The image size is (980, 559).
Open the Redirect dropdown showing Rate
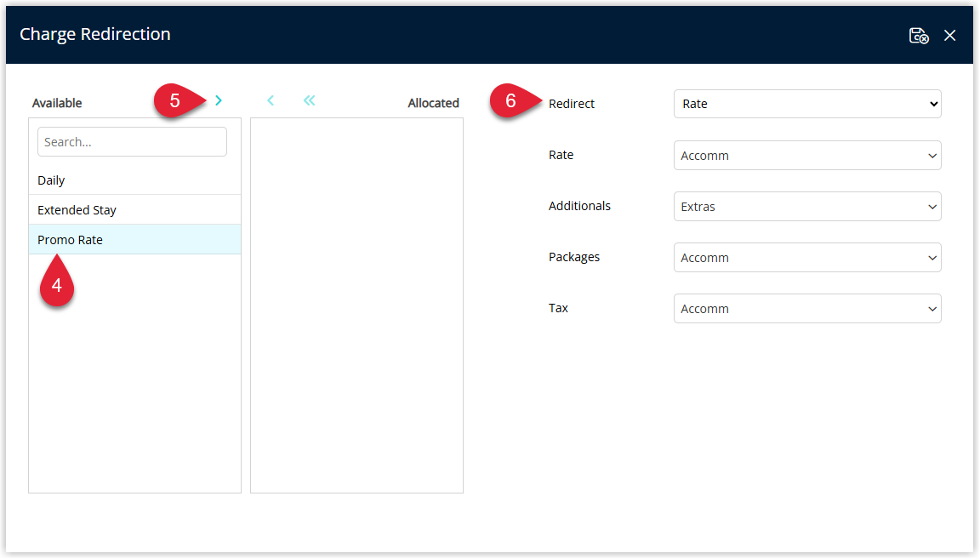tap(807, 104)
